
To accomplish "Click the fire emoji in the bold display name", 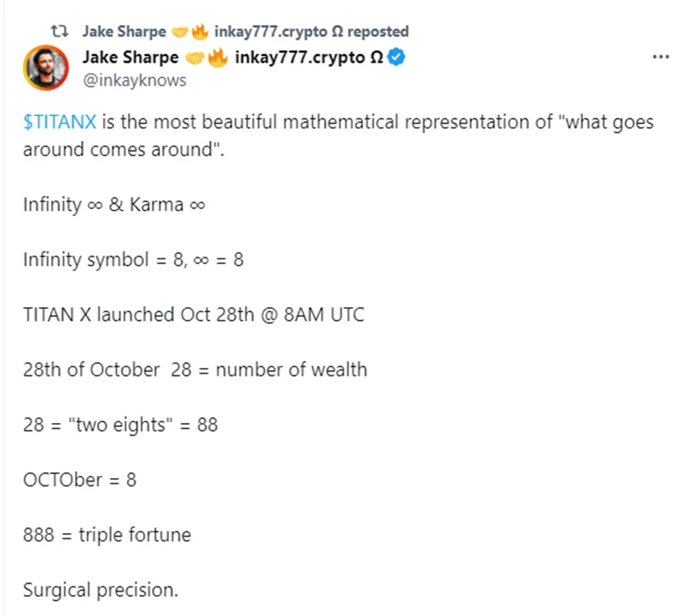I will pyautogui.click(x=218, y=57).
